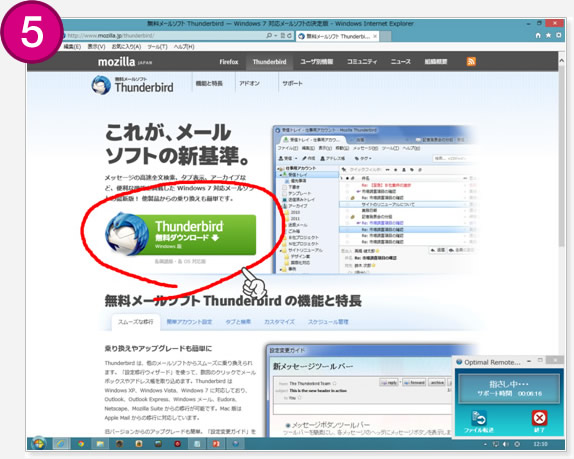
Task: Open the File Explorer folder taskbar icon
Action: pos(100,444)
